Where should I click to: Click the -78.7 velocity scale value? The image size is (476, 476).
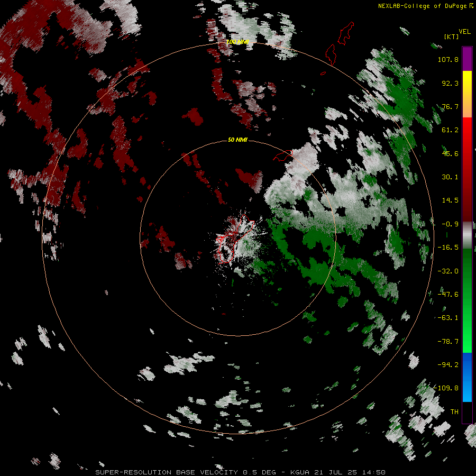point(448,342)
